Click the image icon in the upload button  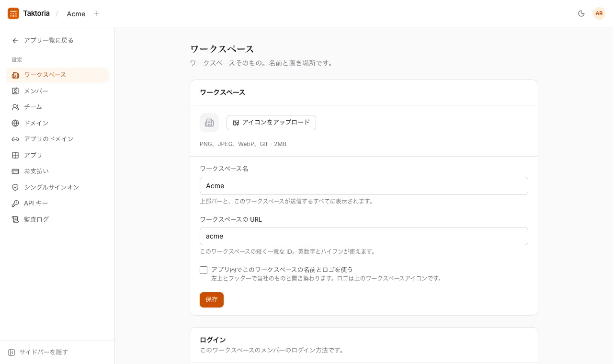(236, 123)
